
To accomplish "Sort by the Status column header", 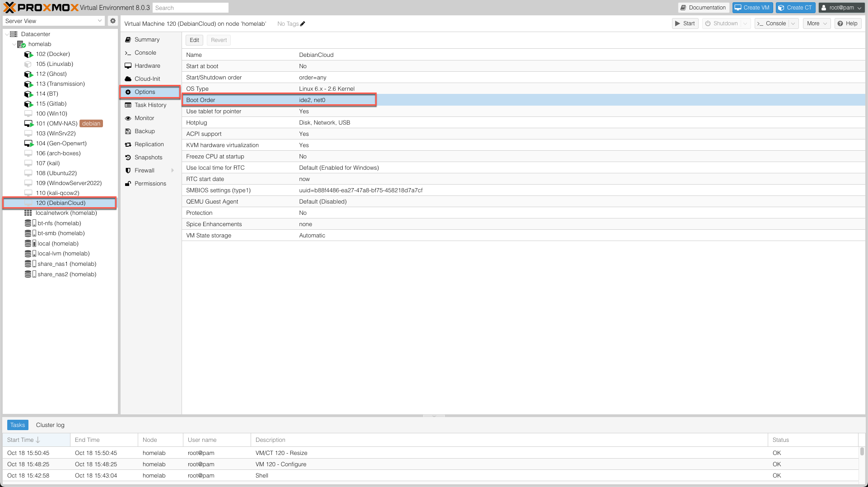I will [x=813, y=440].
